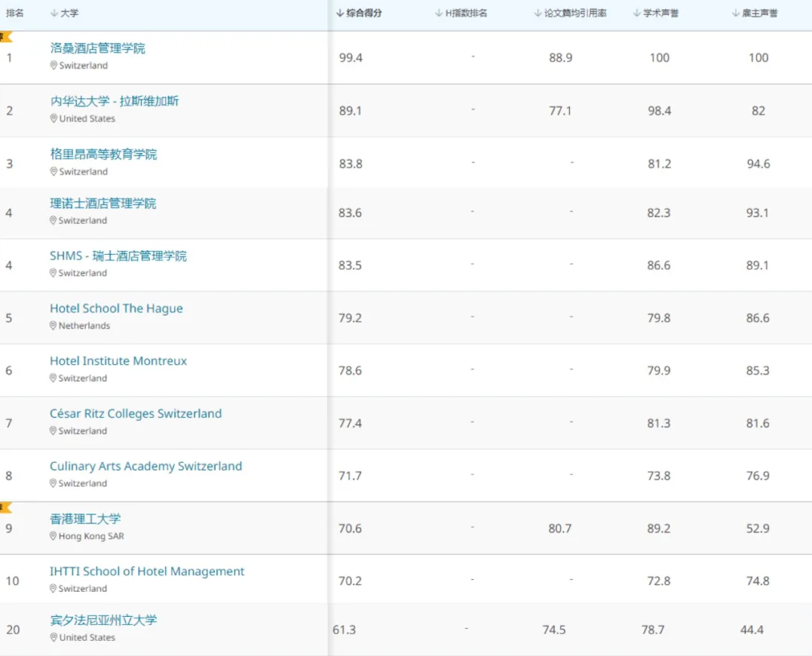Click the 排名 column header

[14, 13]
